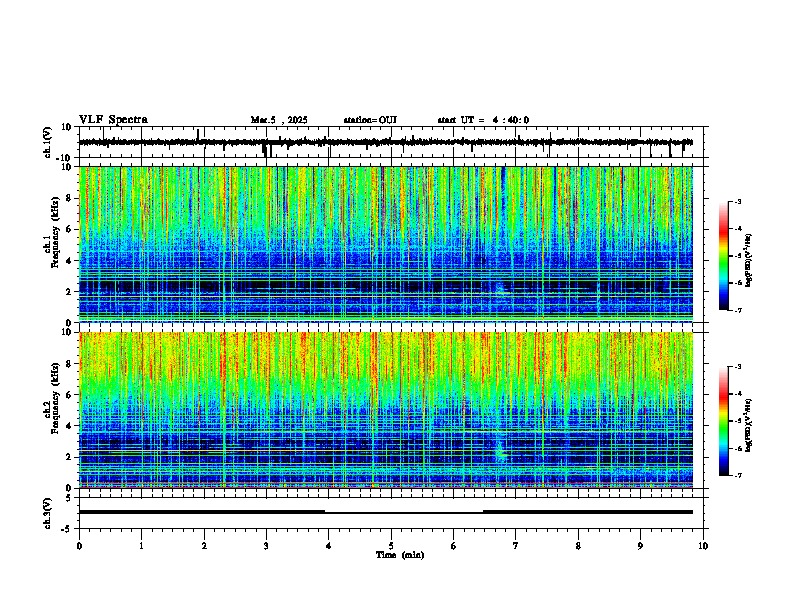
Task: Click the "5" tick on ch.3(V) axis
Action: pyautogui.click(x=70, y=497)
